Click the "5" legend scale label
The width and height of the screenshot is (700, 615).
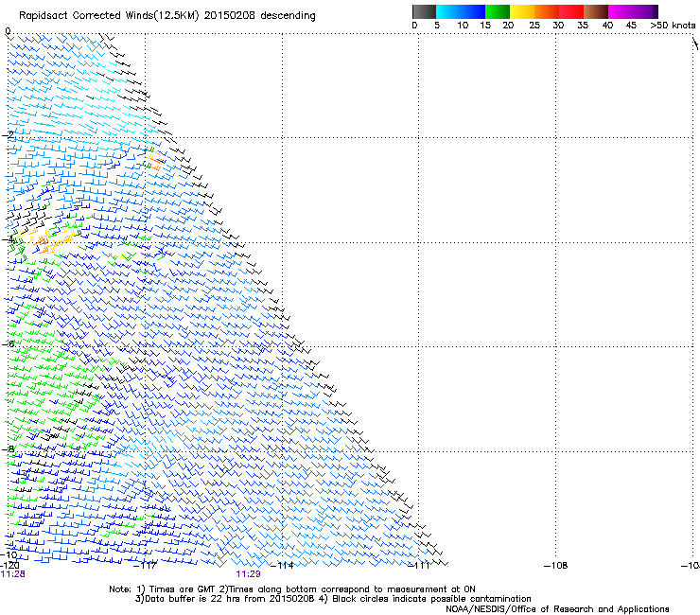(437, 26)
